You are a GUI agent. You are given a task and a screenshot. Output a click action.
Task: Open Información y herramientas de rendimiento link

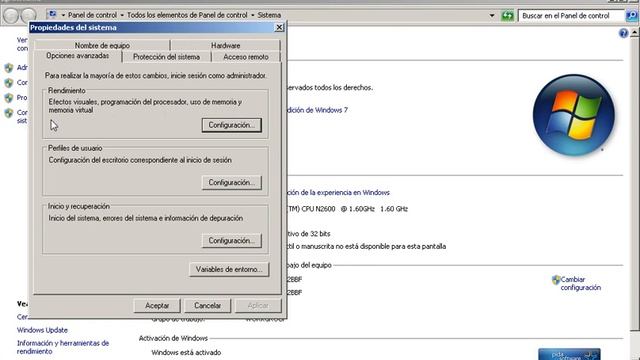63,347
